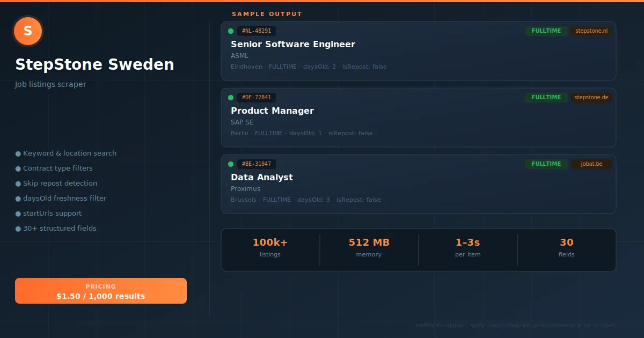The height and width of the screenshot is (338, 644).
Task: Click FULLTIME tag on Product Manager card
Action: coord(546,98)
